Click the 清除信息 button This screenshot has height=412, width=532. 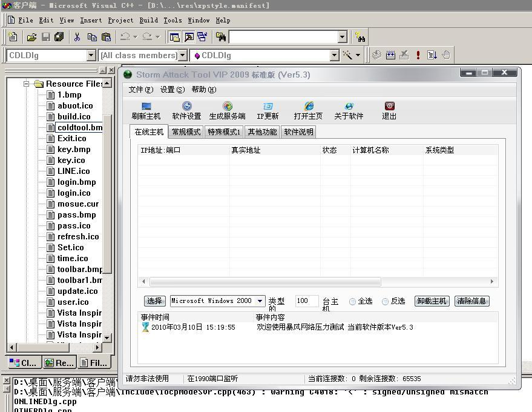pyautogui.click(x=471, y=301)
